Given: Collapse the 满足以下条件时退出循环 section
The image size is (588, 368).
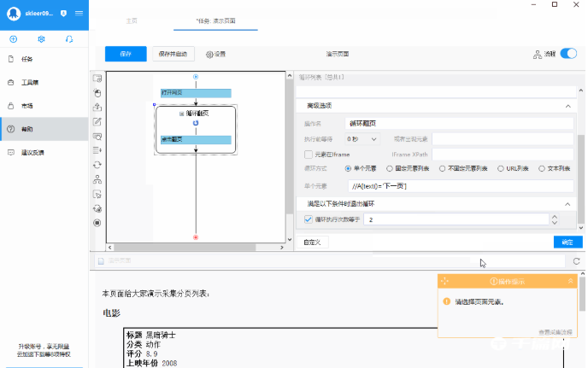Looking at the screenshot, I should point(567,204).
